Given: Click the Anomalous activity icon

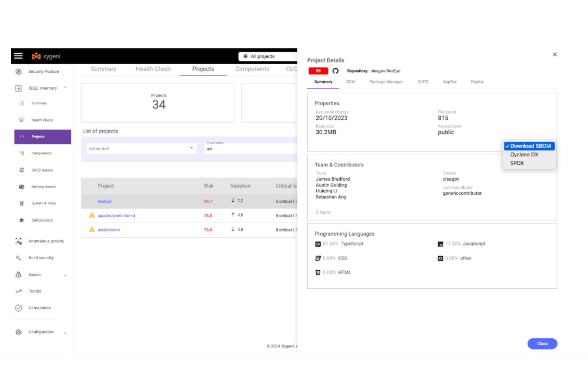Looking at the screenshot, I should pos(18,241).
